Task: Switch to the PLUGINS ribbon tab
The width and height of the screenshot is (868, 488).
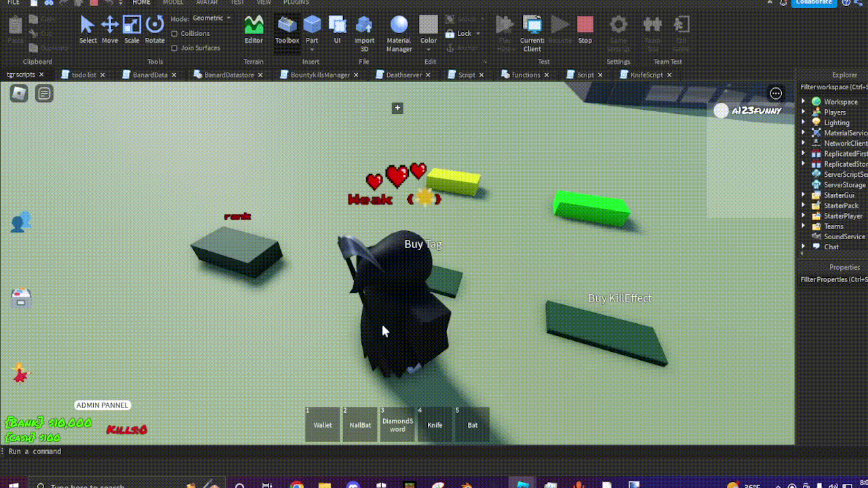Action: [x=296, y=3]
